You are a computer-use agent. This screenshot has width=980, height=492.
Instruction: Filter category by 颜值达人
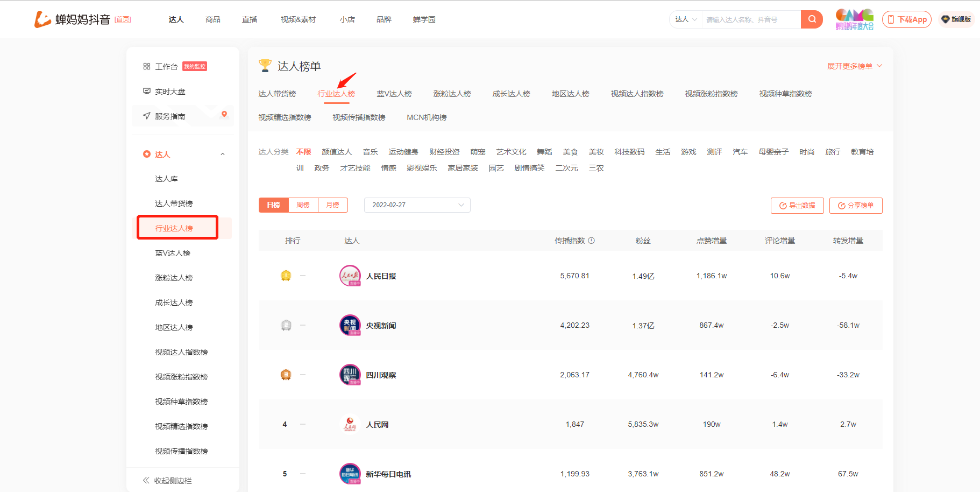337,152
